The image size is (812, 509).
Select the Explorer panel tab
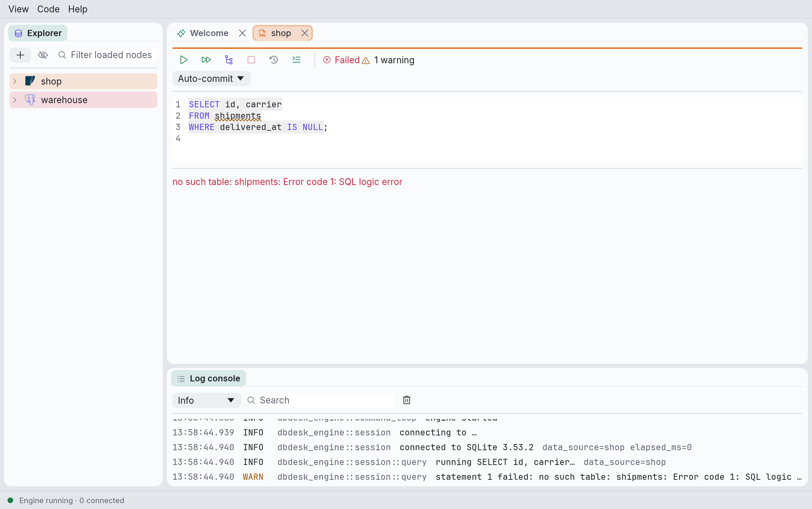[x=38, y=33]
